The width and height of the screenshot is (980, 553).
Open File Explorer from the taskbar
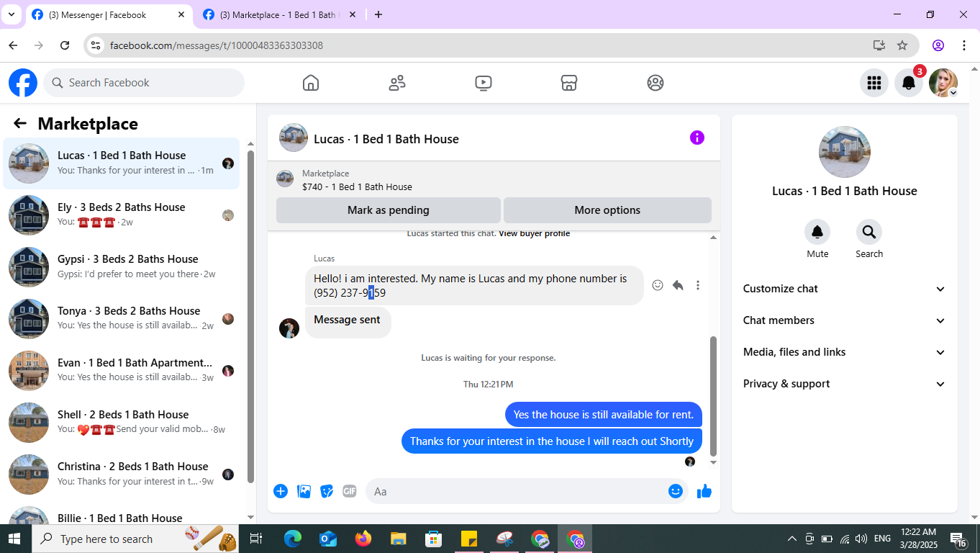[x=399, y=539]
